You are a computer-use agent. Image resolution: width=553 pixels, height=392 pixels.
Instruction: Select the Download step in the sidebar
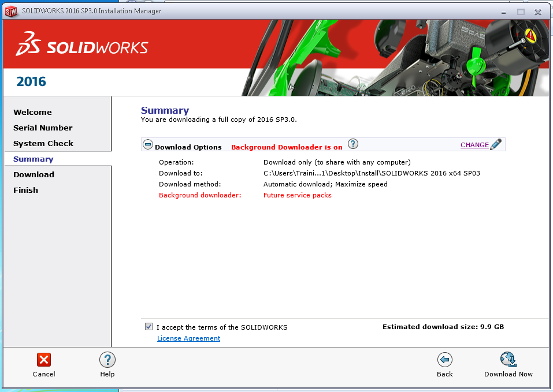34,174
